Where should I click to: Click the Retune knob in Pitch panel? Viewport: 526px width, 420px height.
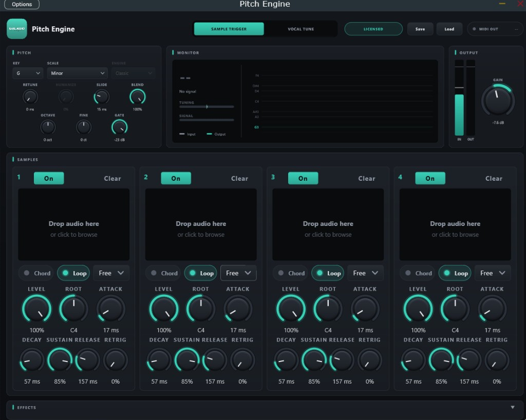(x=30, y=97)
